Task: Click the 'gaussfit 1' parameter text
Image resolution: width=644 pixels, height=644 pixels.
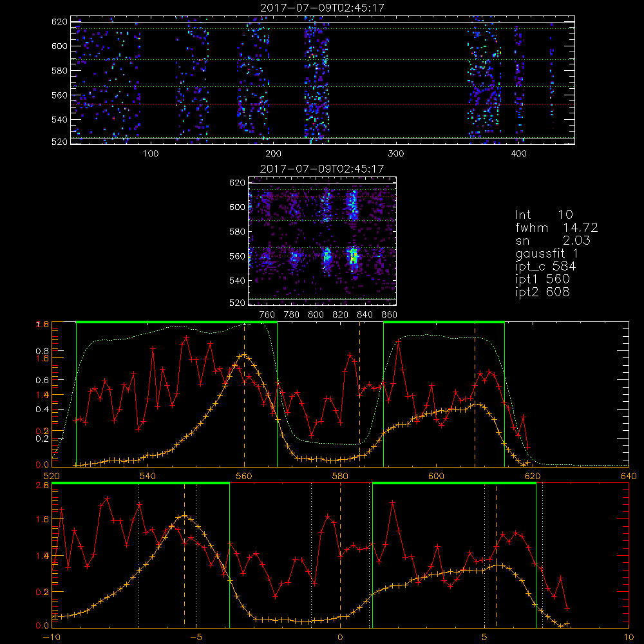Action: tap(547, 253)
